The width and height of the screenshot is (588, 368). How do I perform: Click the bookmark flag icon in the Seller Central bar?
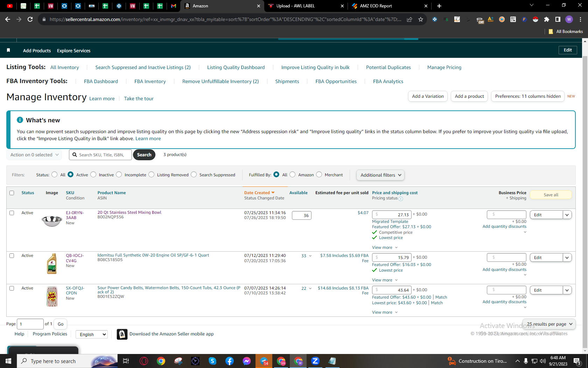pos(8,50)
